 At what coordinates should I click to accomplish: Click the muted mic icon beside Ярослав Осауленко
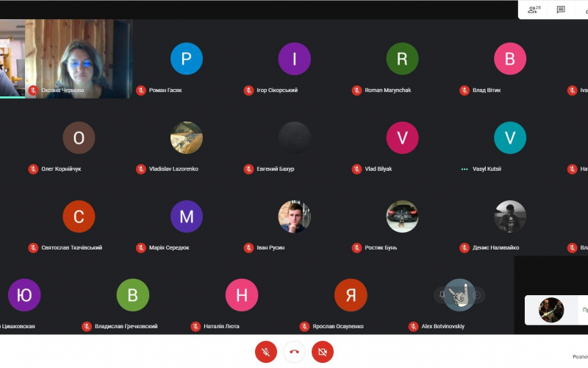click(x=304, y=326)
